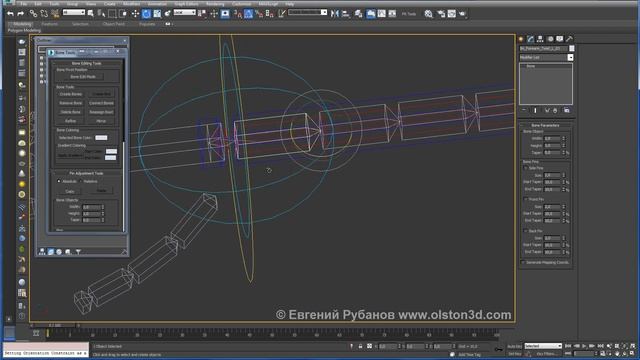Click the Mirror tool in the main toolbar

[x=335, y=14]
